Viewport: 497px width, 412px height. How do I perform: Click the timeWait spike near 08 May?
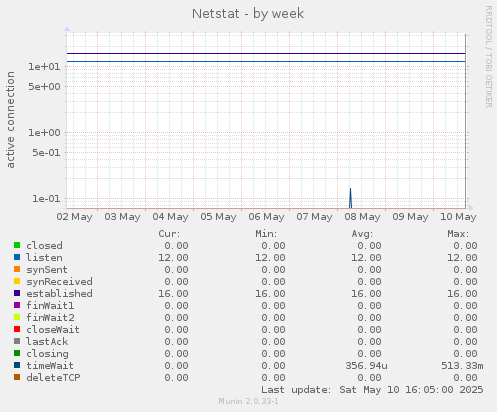click(x=350, y=199)
